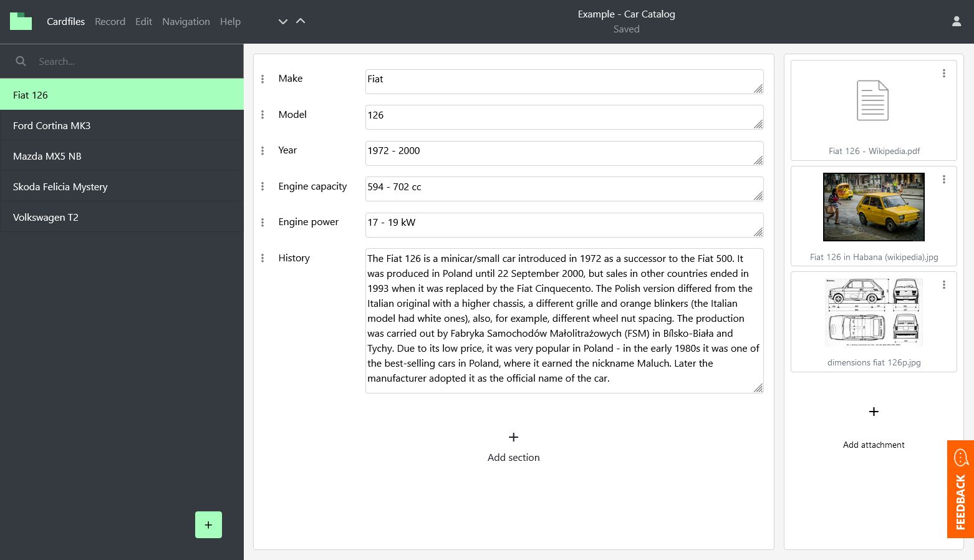974x560 pixels.
Task: Open the user account icon top right
Action: pyautogui.click(x=957, y=21)
